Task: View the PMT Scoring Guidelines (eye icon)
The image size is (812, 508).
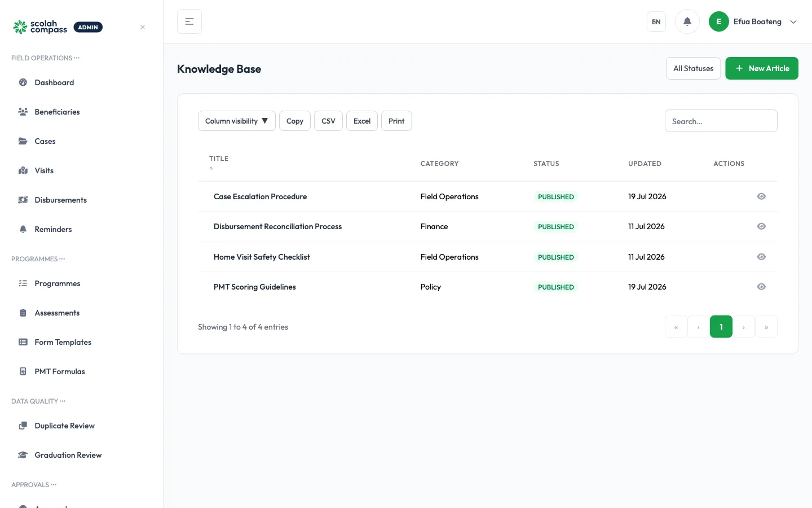Action: (761, 287)
